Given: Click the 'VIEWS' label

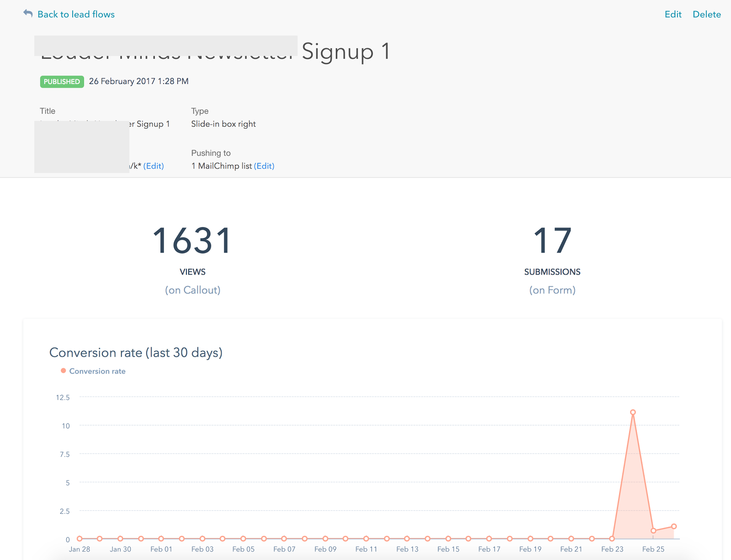Looking at the screenshot, I should (192, 272).
